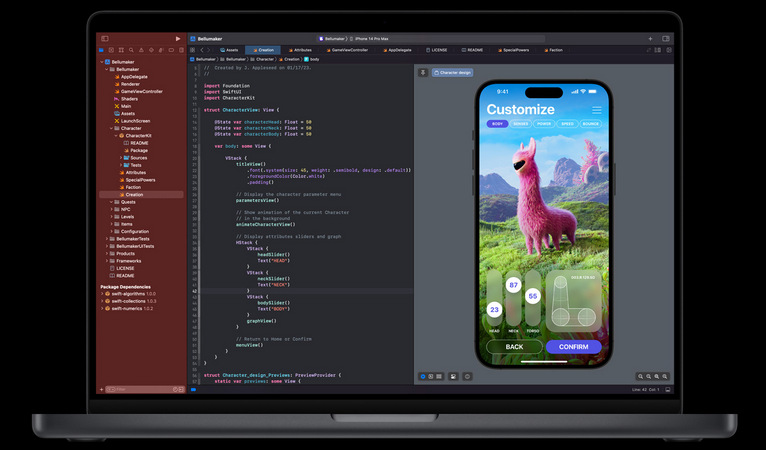This screenshot has height=450, width=766.
Task: Select the BODY pill in preview
Action: coord(497,124)
